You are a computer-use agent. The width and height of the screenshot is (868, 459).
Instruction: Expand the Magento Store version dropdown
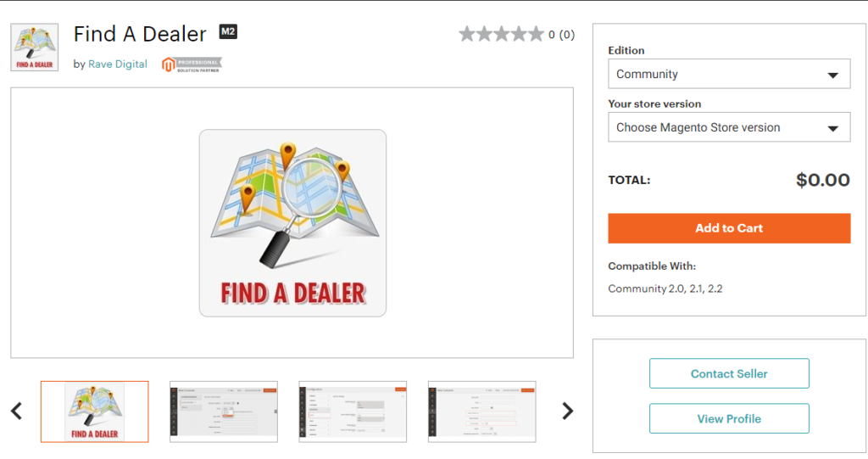point(729,127)
